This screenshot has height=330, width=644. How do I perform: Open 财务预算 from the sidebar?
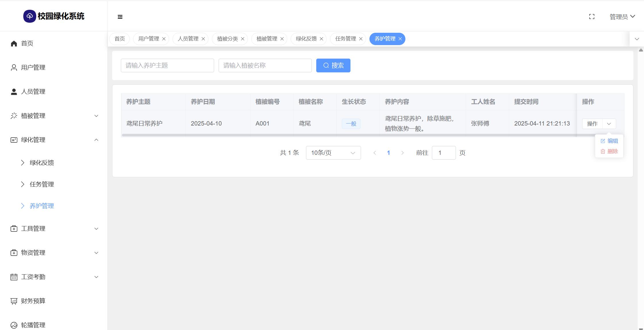(x=33, y=301)
